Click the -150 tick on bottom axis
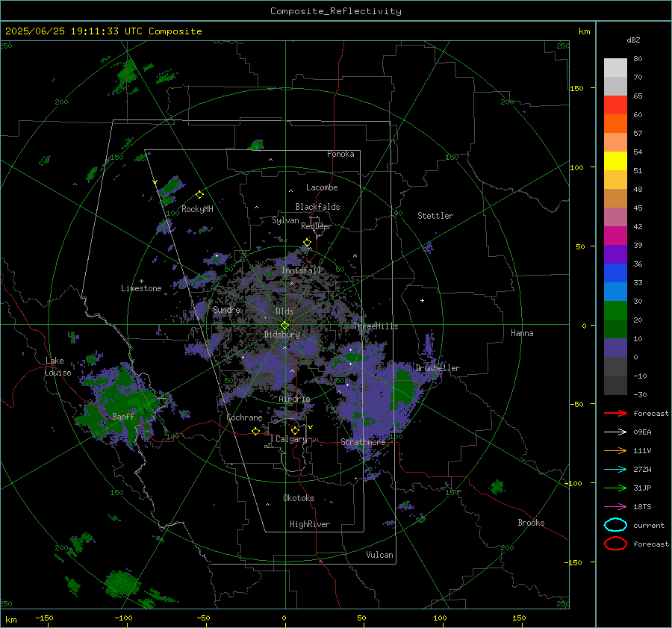Image resolution: width=672 pixels, height=628 pixels. pos(44,618)
